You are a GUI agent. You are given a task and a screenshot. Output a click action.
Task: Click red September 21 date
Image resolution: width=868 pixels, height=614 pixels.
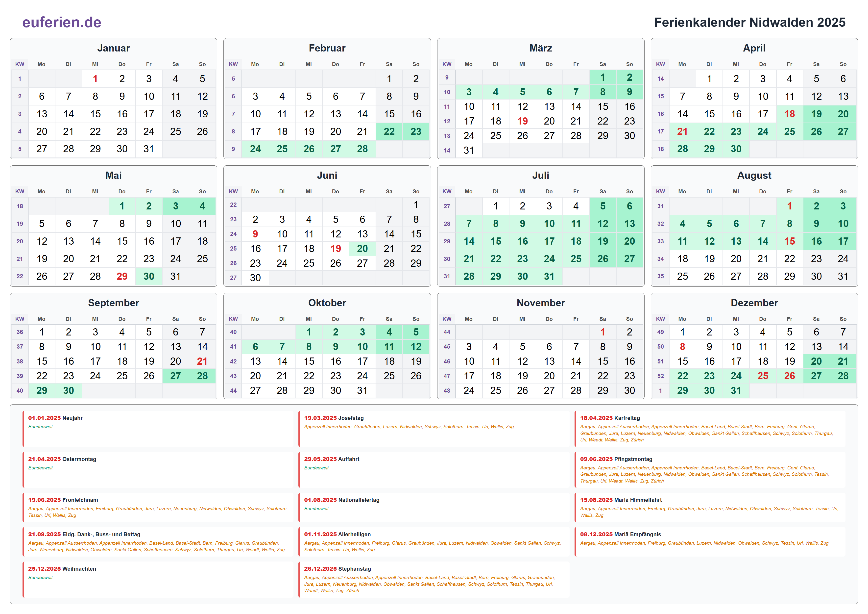[x=202, y=361]
